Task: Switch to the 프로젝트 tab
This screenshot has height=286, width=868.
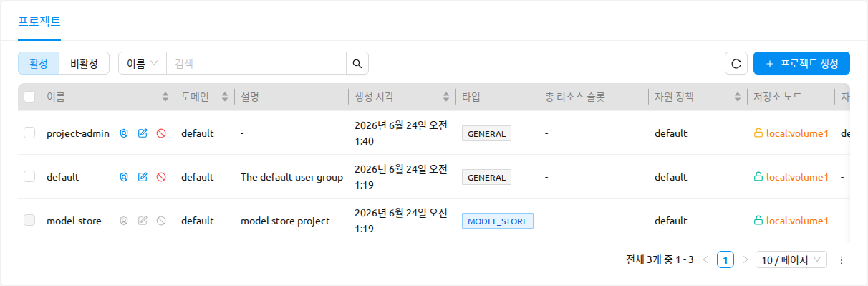Action: pos(39,21)
